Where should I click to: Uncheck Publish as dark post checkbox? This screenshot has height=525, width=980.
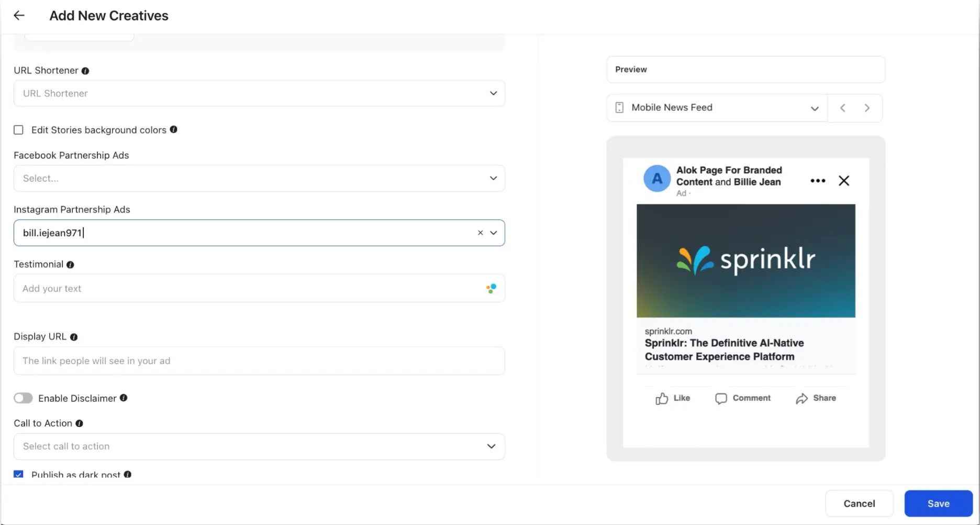pyautogui.click(x=18, y=474)
